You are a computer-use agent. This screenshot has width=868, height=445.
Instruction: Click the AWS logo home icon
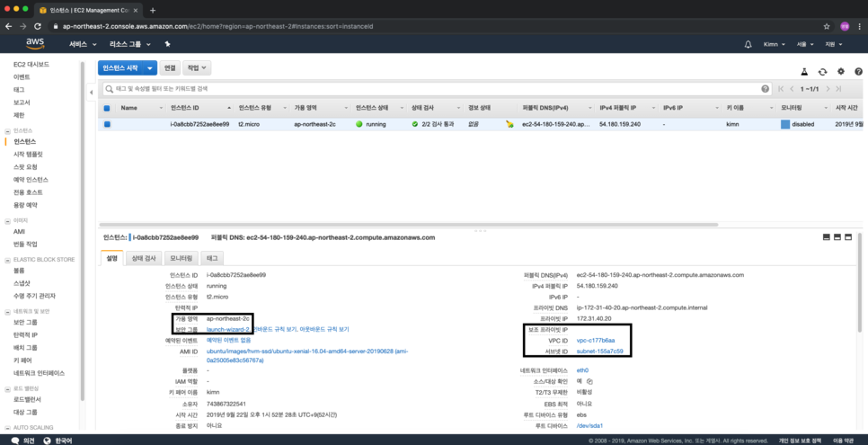[x=35, y=44]
